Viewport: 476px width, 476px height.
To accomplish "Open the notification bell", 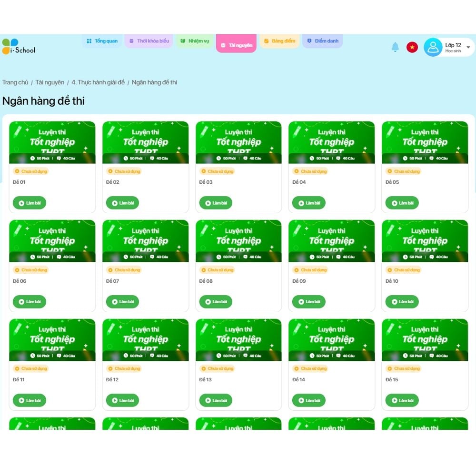I will pyautogui.click(x=395, y=47).
